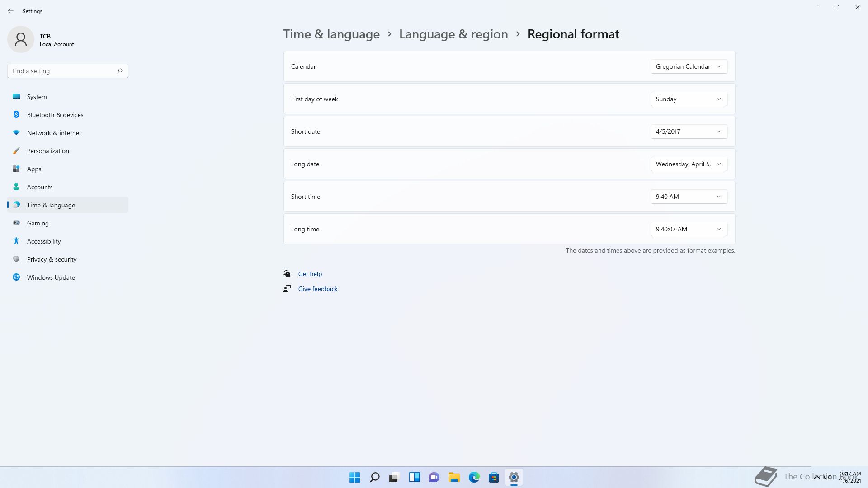Click the Personalization paintbrush icon

pos(16,151)
